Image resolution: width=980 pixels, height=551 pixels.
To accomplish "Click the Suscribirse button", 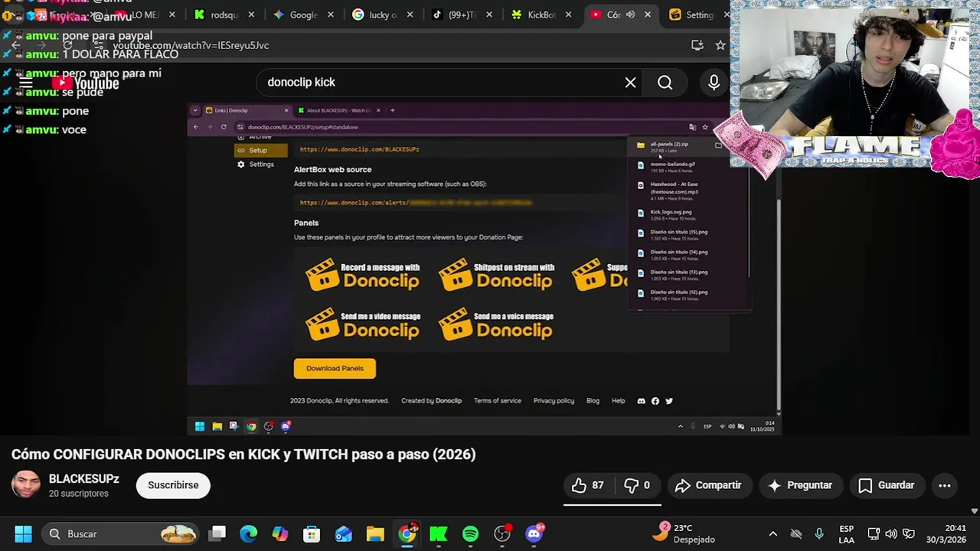I will pos(173,485).
